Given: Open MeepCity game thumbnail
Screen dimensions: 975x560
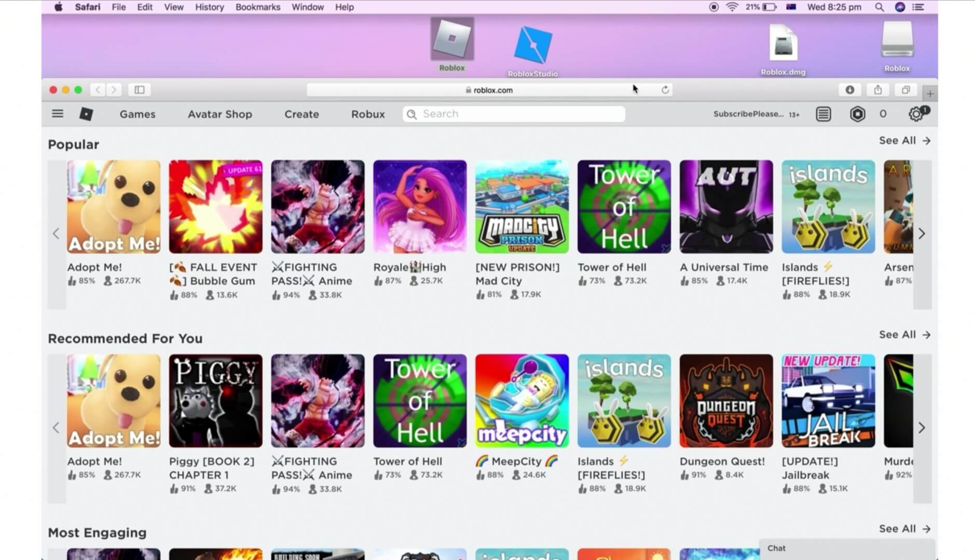Looking at the screenshot, I should click(522, 401).
